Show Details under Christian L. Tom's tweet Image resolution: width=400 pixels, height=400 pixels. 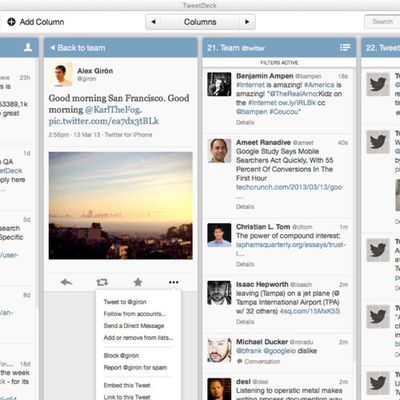(x=245, y=264)
